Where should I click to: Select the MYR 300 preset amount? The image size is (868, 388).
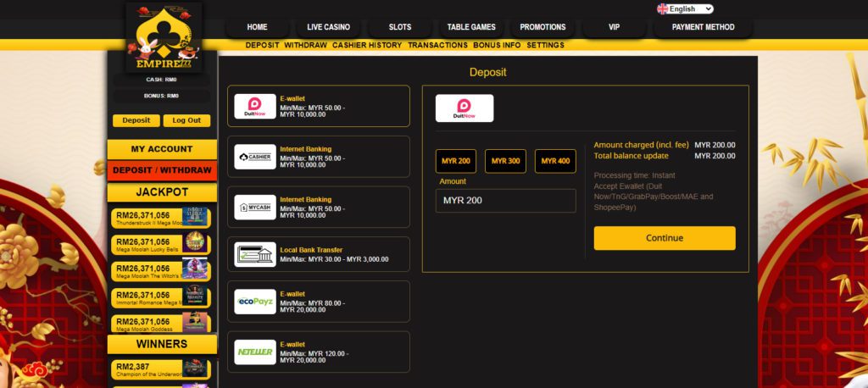505,161
